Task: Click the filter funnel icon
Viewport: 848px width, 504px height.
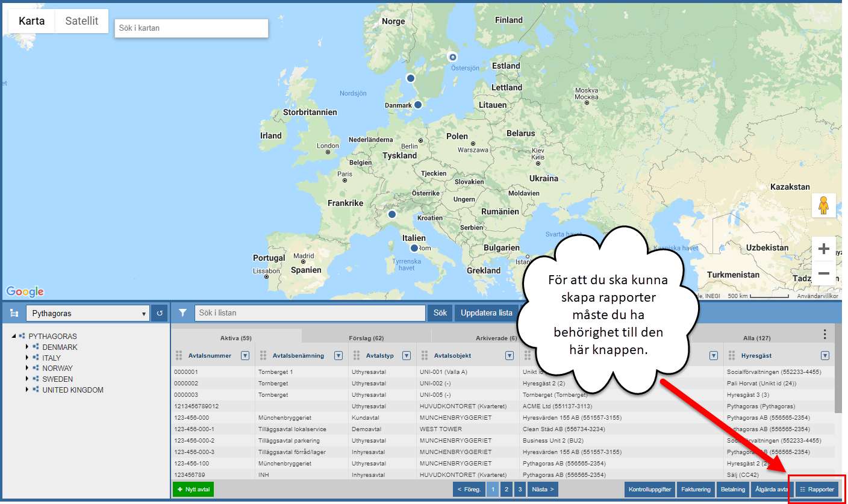Action: tap(183, 313)
